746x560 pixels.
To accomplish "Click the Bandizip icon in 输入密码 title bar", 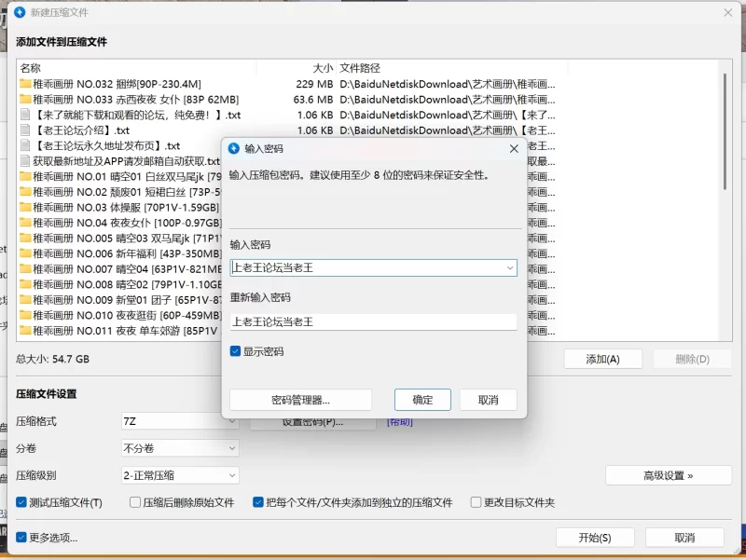I will [234, 148].
